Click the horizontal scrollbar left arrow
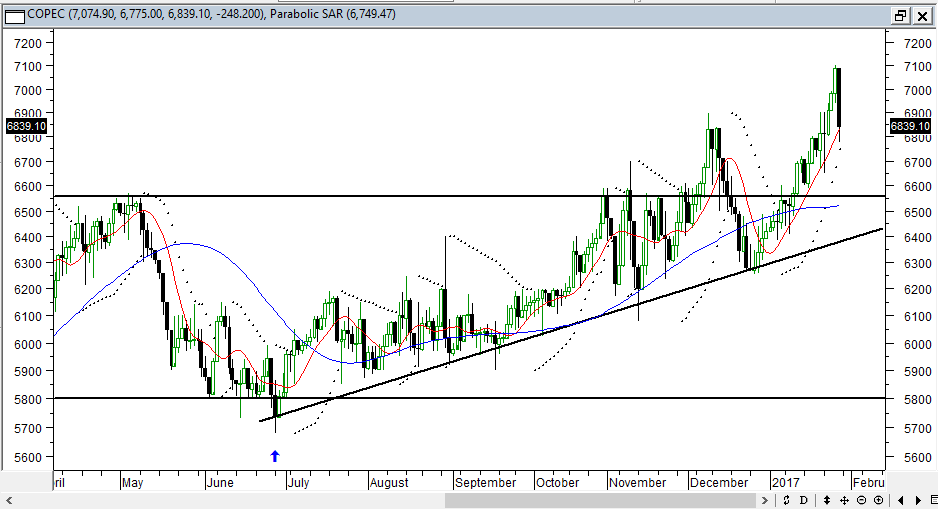Viewport: 938px width, 509px height. 9,500
